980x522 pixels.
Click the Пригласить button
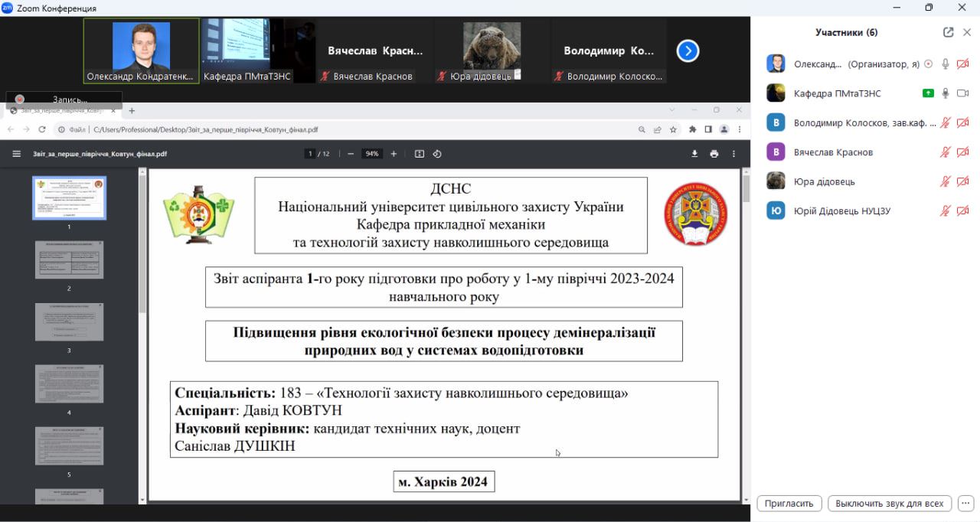point(789,504)
